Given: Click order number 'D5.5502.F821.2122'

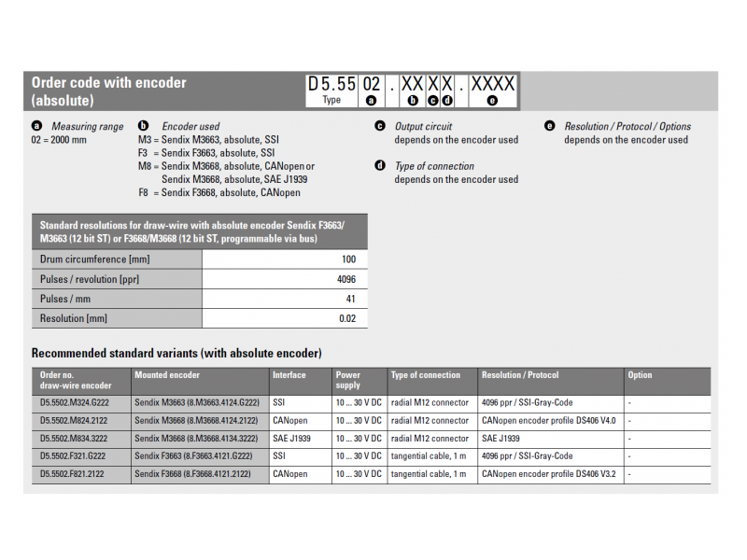Looking at the screenshot, I should (x=72, y=474).
